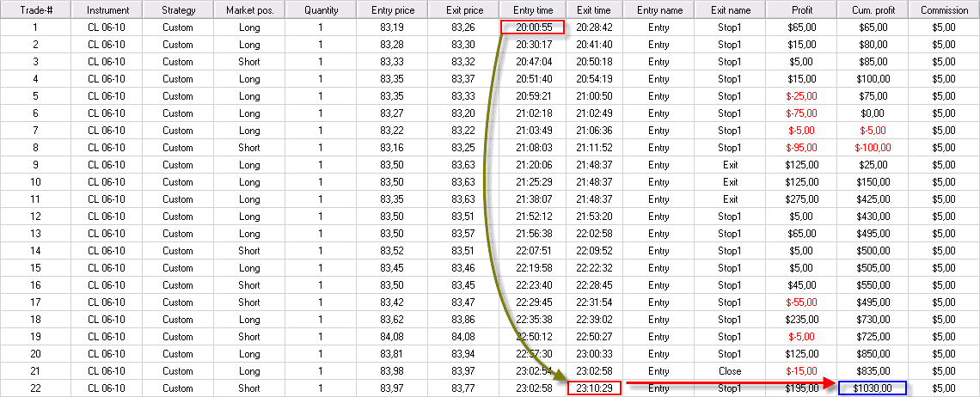This screenshot has width=980, height=397.
Task: Click the Profit column header
Action: 802,10
